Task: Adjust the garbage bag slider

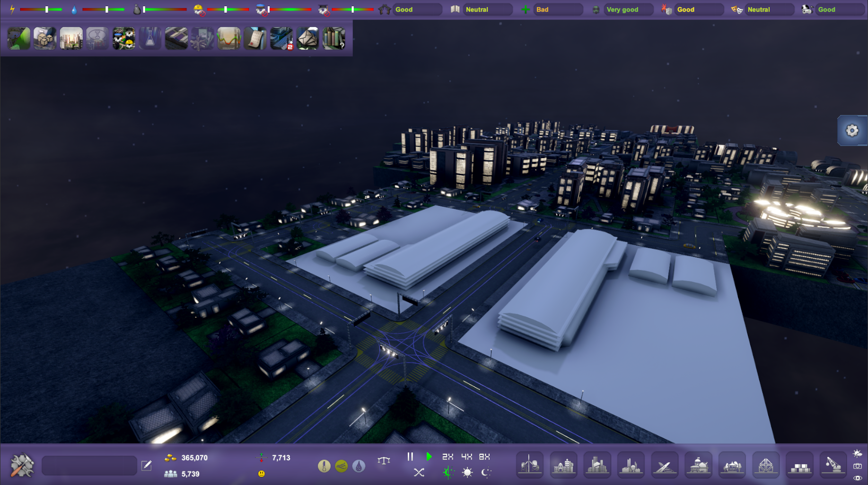Action: [165, 9]
